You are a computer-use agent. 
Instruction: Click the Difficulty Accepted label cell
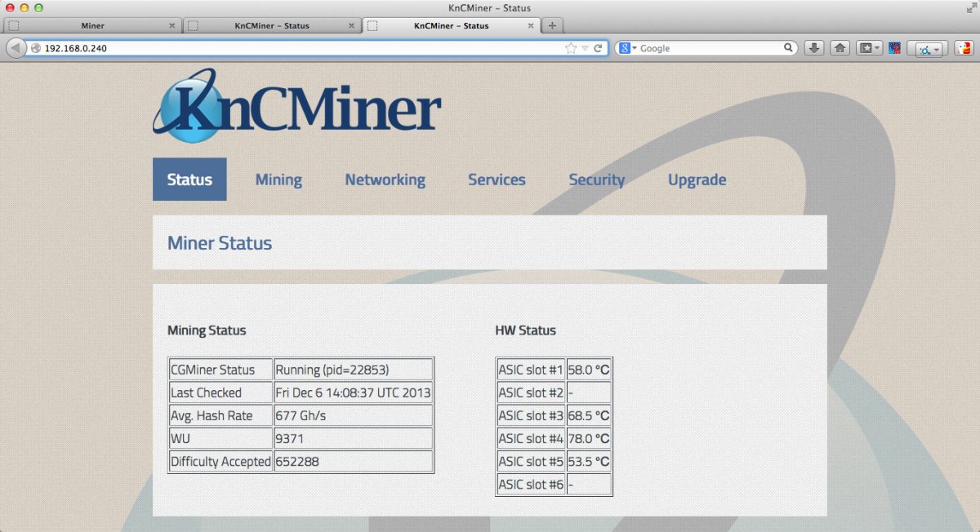coord(220,461)
